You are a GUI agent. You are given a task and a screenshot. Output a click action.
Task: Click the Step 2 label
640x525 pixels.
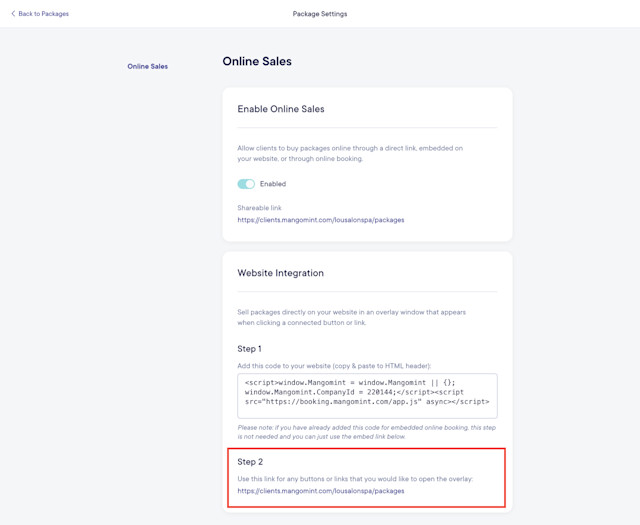[x=250, y=462]
